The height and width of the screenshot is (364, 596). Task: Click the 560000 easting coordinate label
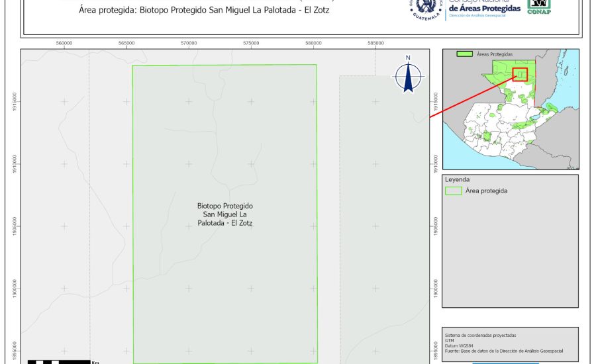[x=64, y=44]
